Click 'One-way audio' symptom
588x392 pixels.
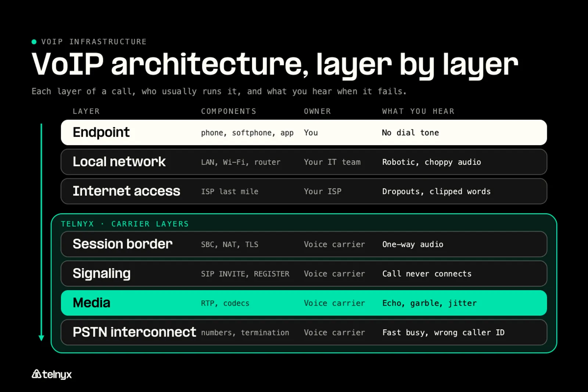pyautogui.click(x=413, y=244)
